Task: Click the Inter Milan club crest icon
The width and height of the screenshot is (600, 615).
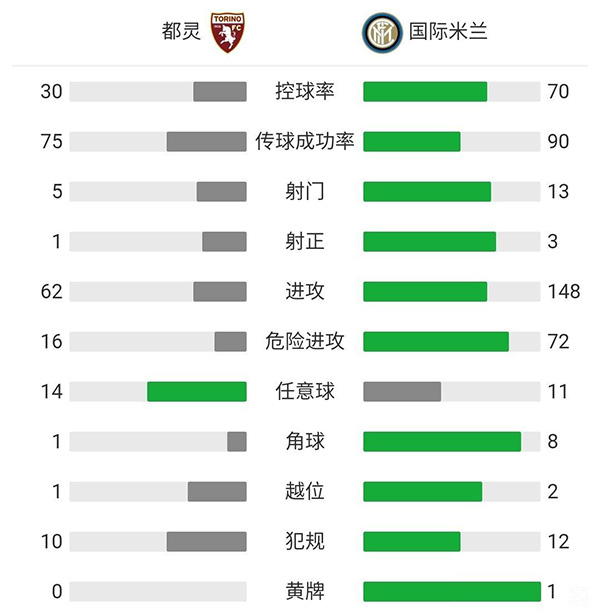Action: pos(381,31)
